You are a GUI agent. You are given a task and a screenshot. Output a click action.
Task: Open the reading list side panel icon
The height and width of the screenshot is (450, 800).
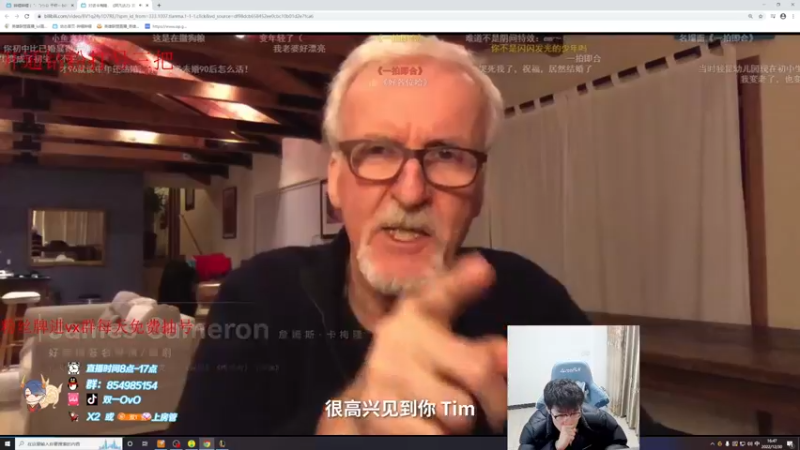773,16
